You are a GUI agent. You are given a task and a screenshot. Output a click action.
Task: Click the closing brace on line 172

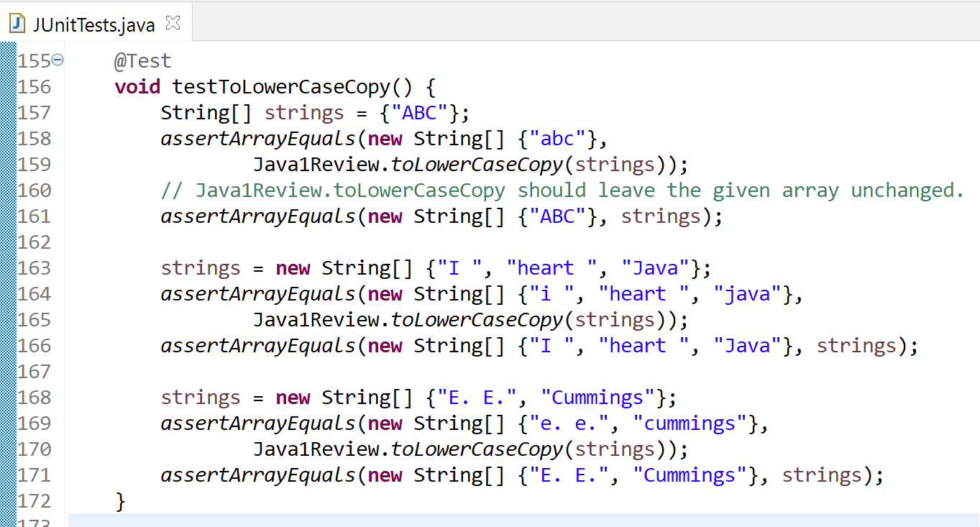click(x=120, y=500)
